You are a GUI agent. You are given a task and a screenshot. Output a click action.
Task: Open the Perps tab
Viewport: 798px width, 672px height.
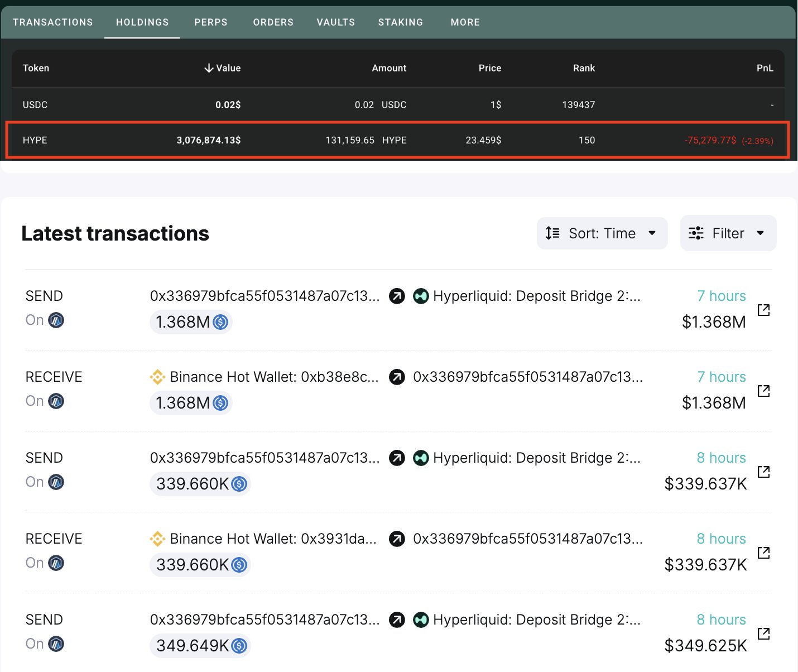click(211, 22)
